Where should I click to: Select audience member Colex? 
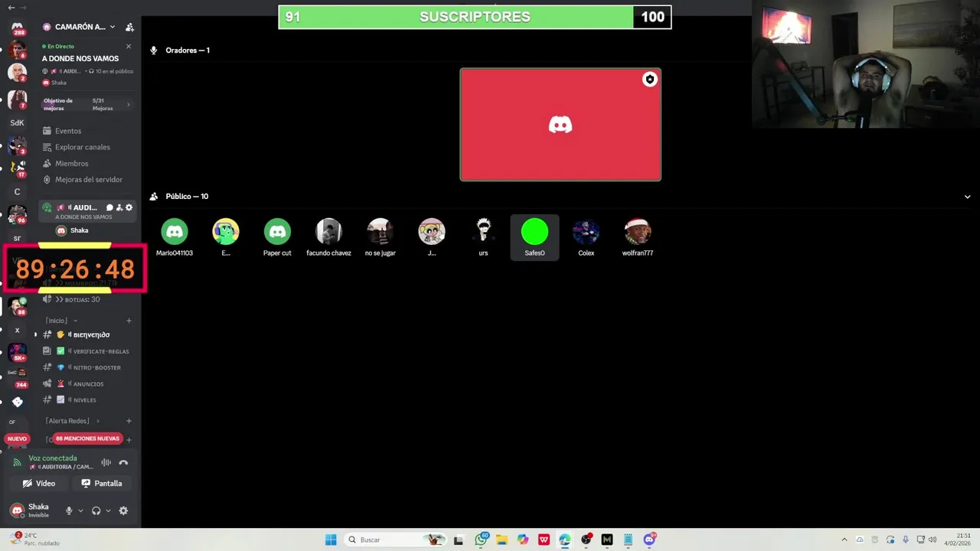coord(586,237)
